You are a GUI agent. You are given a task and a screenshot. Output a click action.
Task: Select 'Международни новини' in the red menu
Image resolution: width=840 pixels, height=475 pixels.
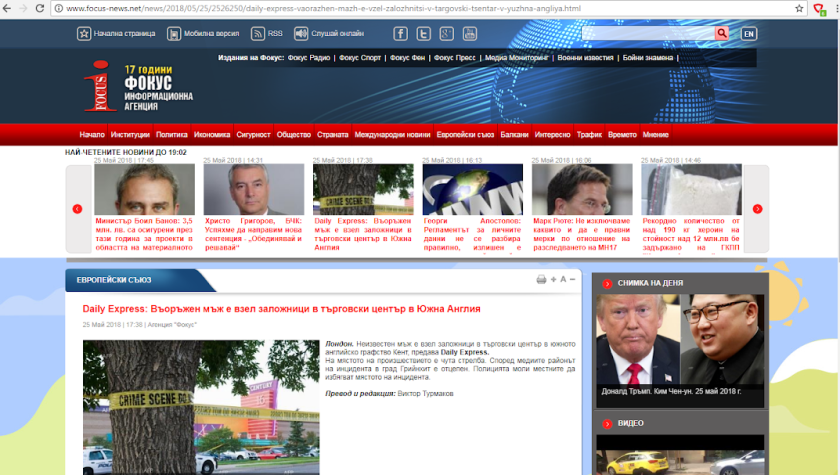pyautogui.click(x=392, y=134)
